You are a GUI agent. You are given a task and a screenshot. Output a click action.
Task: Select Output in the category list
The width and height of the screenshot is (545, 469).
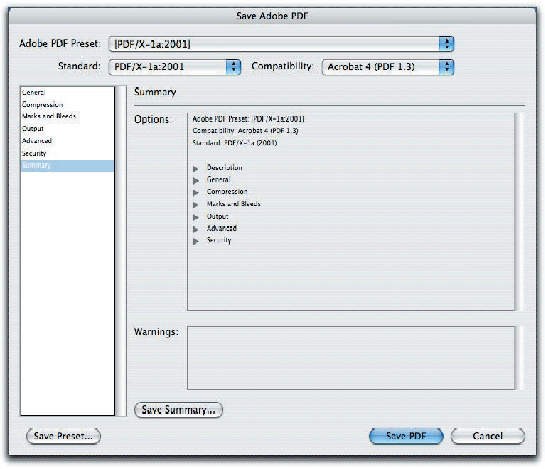click(x=33, y=129)
